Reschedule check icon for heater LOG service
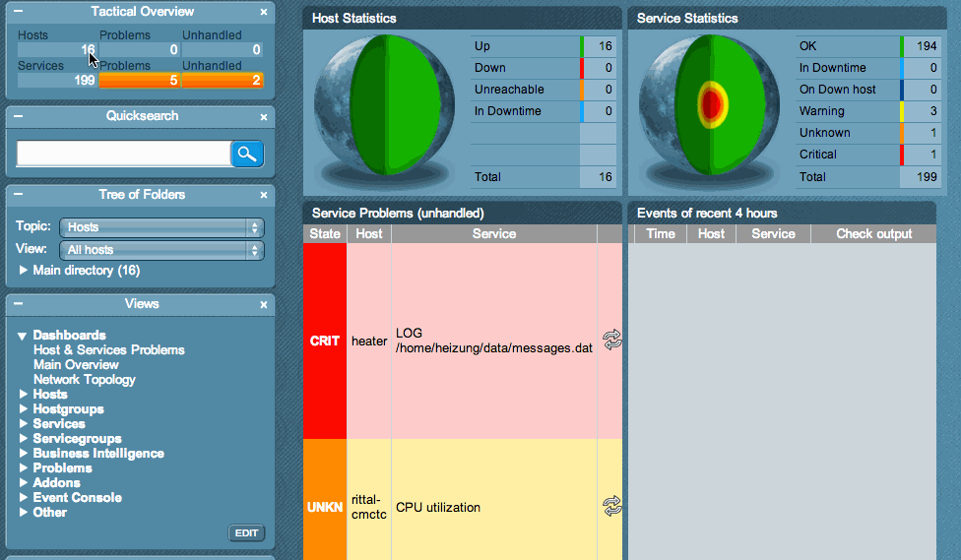 611,340
